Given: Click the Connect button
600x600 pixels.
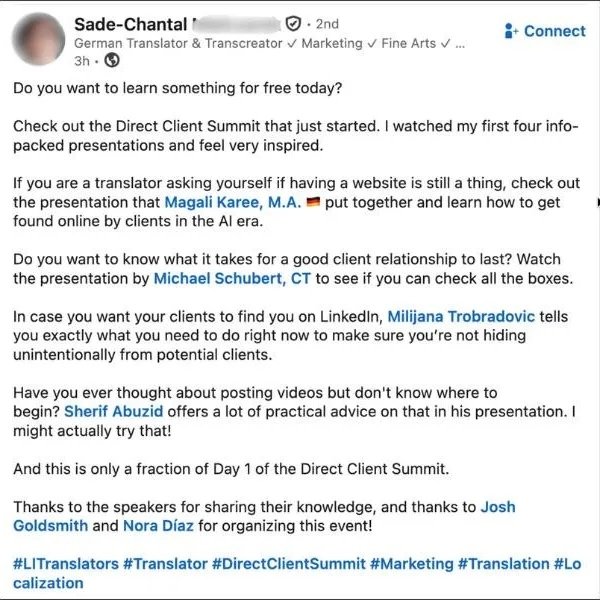Looking at the screenshot, I should click(545, 31).
